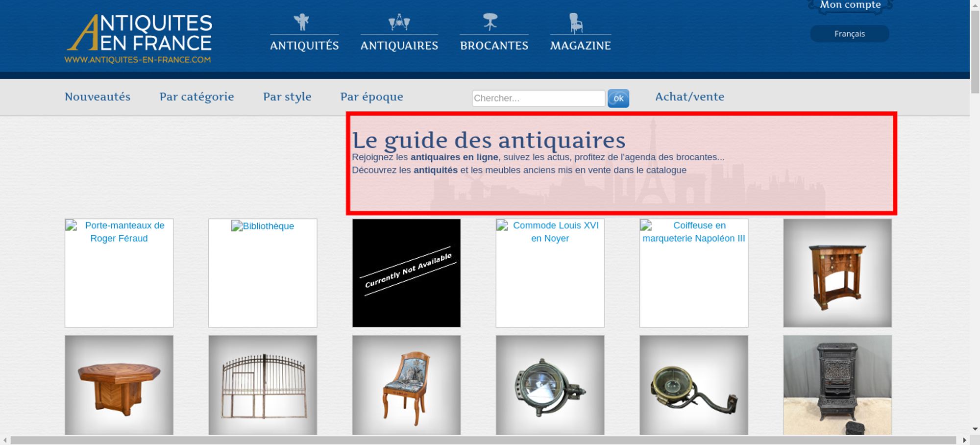
Task: Open the Par époque menu
Action: pos(371,97)
